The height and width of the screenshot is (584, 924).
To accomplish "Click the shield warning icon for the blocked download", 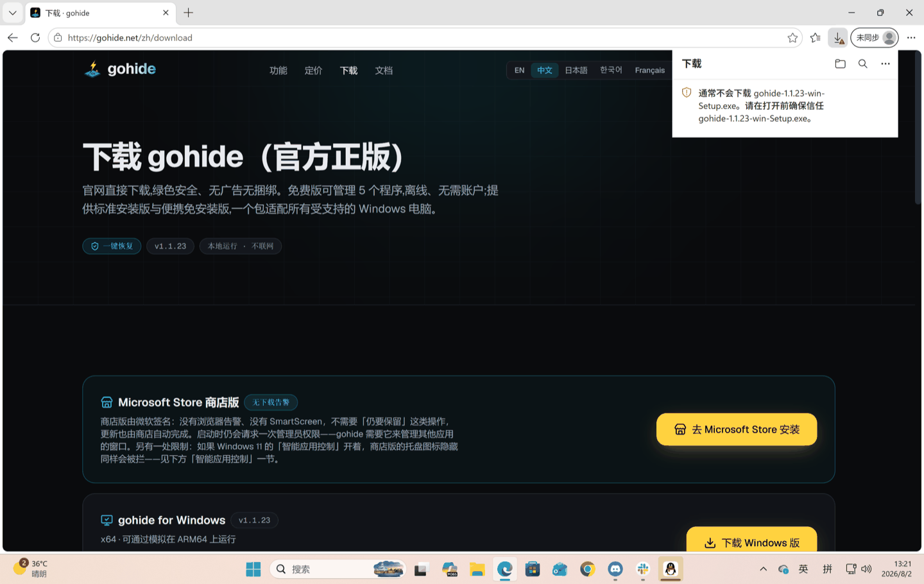I will (687, 92).
